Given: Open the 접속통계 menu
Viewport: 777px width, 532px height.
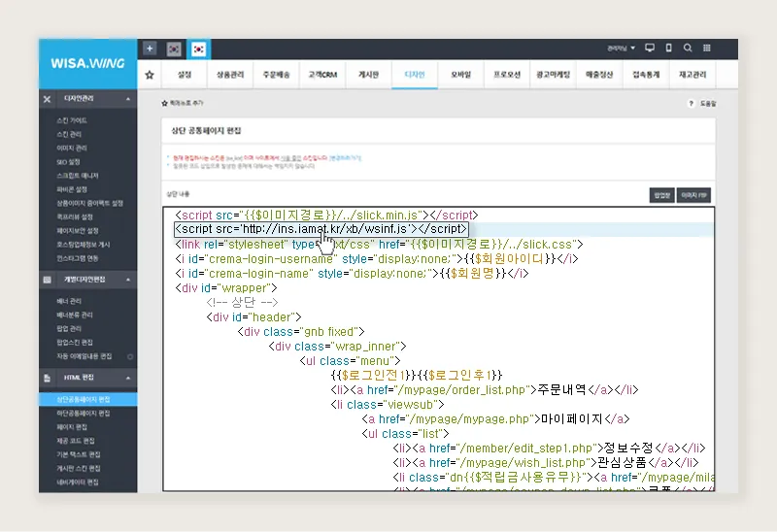Looking at the screenshot, I should click(646, 75).
